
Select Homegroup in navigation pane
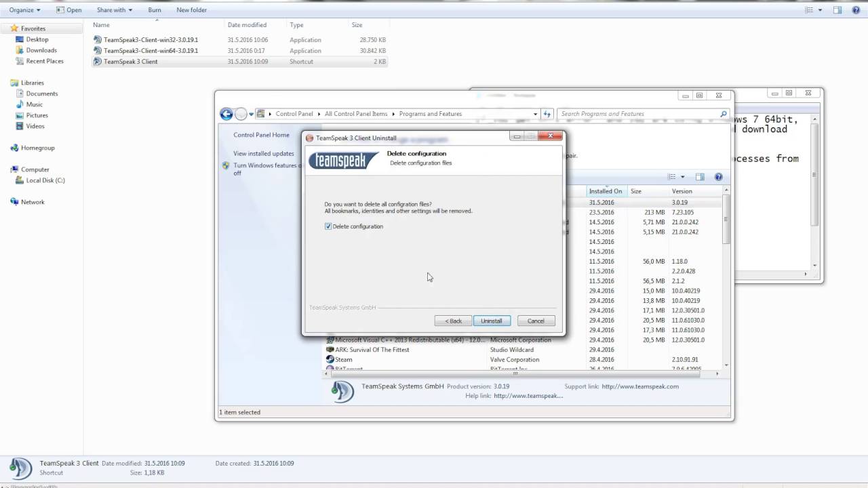(37, 148)
